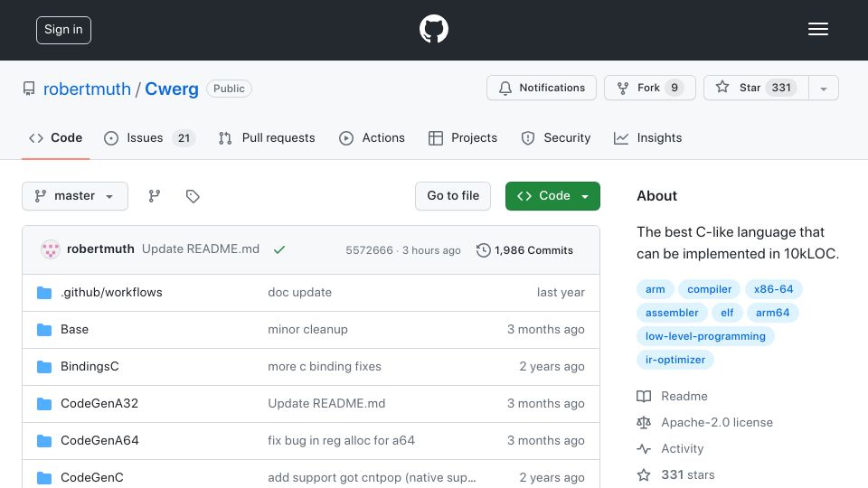Screen dimensions: 868x488
Task: Open the Insights tab
Action: coord(648,137)
